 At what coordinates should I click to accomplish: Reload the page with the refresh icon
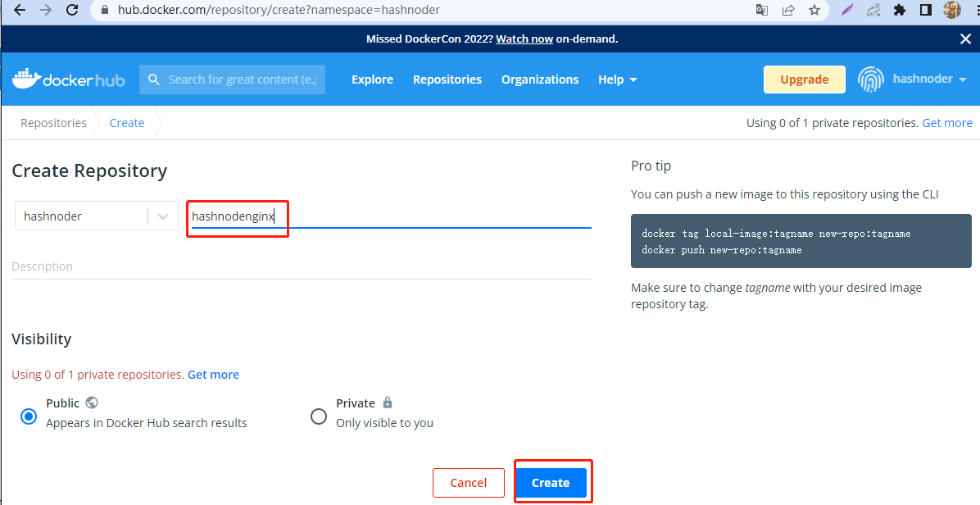(72, 10)
